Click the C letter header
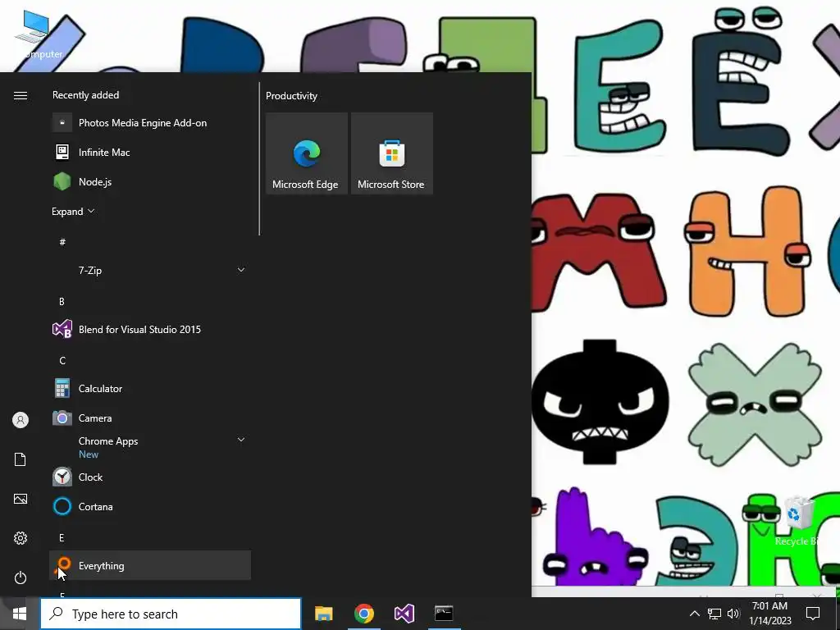 point(62,361)
